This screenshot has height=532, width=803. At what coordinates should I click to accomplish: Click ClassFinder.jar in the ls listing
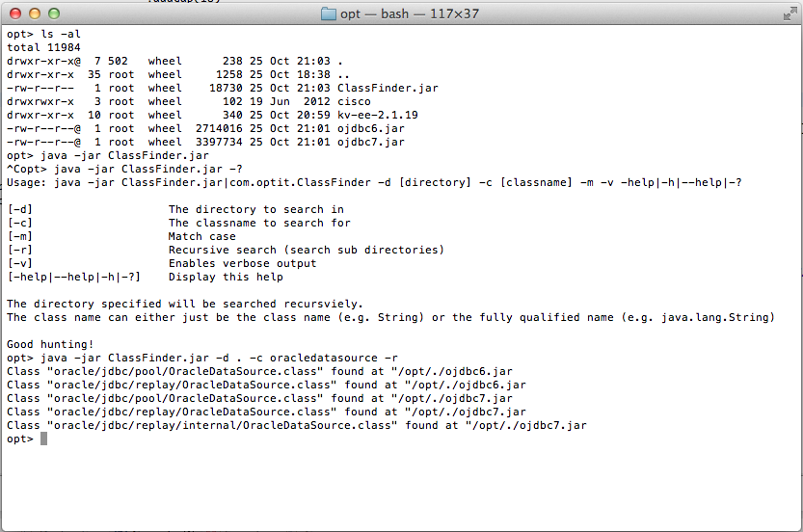tap(388, 88)
